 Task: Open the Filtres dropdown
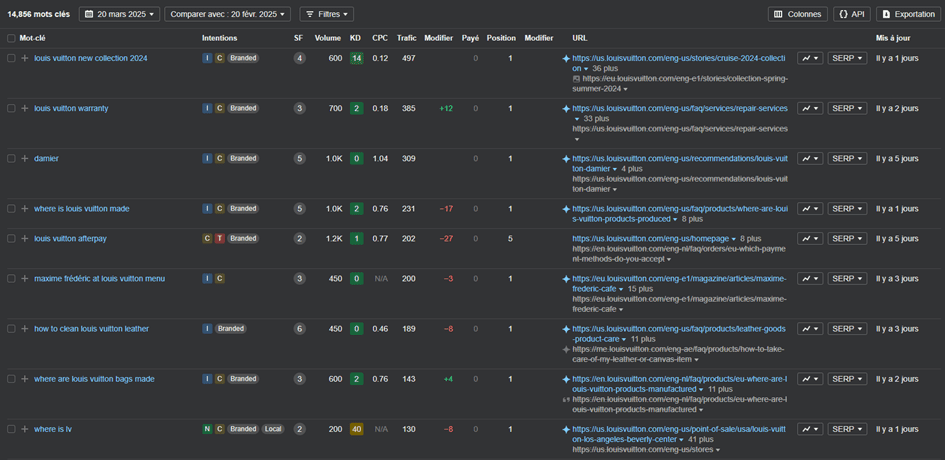pyautogui.click(x=327, y=14)
